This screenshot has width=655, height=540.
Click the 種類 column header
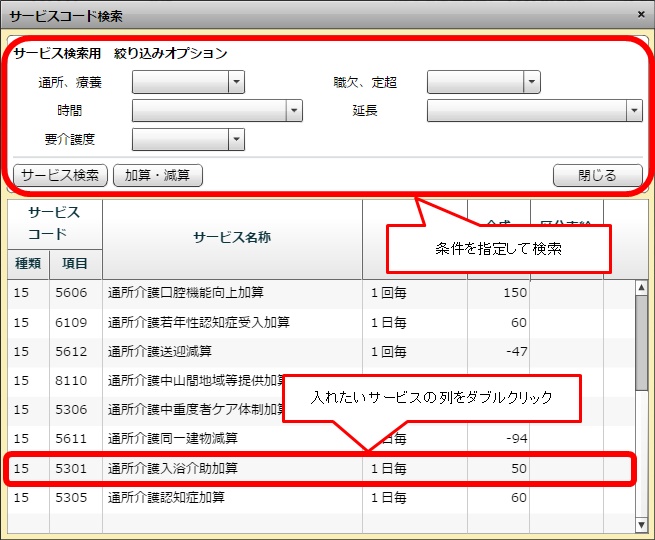(x=26, y=264)
